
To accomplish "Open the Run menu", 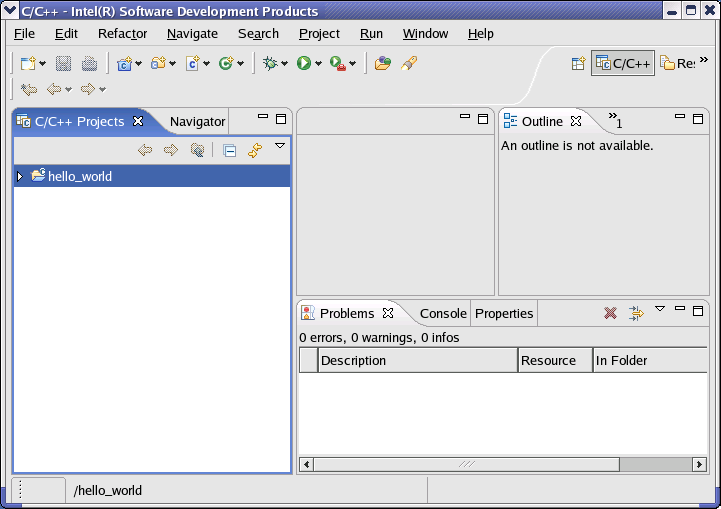I will click(x=371, y=34).
